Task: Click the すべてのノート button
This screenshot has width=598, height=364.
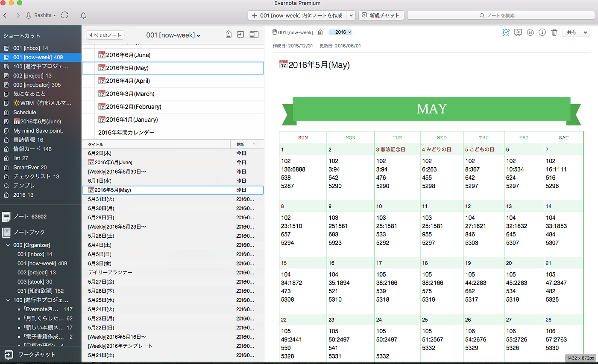Action: 105,35
